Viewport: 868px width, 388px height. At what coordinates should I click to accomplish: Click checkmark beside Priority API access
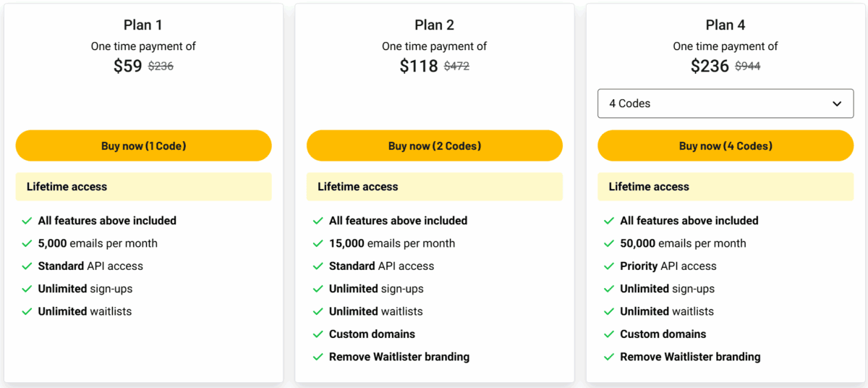click(x=608, y=266)
